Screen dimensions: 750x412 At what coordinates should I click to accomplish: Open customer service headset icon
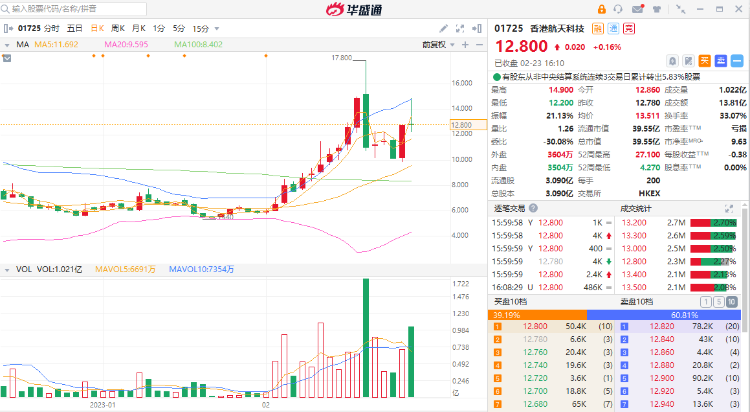point(618,9)
